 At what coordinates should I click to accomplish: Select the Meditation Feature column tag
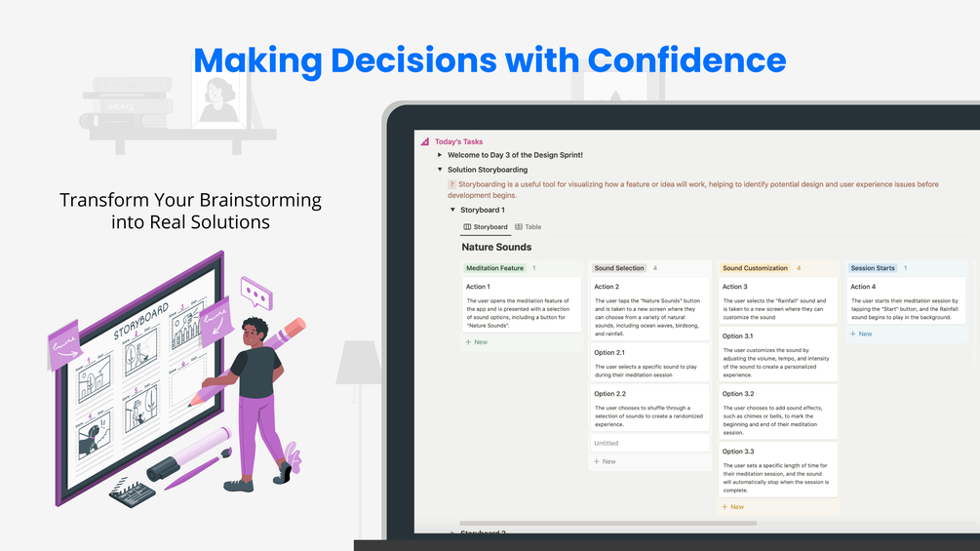(x=495, y=268)
